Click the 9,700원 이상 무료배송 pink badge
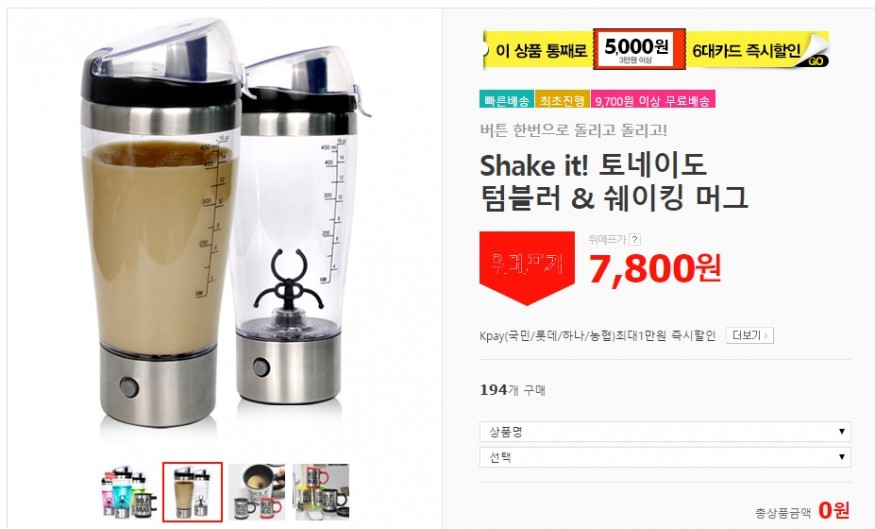Screen dimensions: 875x529 652,100
